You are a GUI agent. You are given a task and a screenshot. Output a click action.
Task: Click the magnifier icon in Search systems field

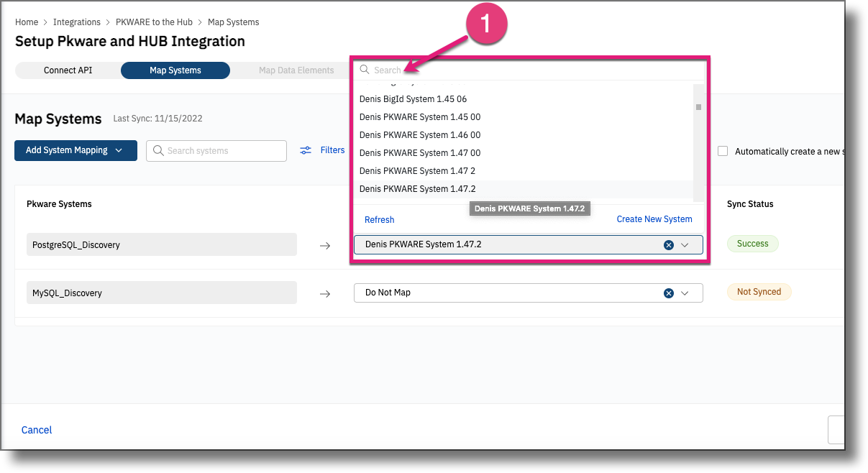[159, 150]
